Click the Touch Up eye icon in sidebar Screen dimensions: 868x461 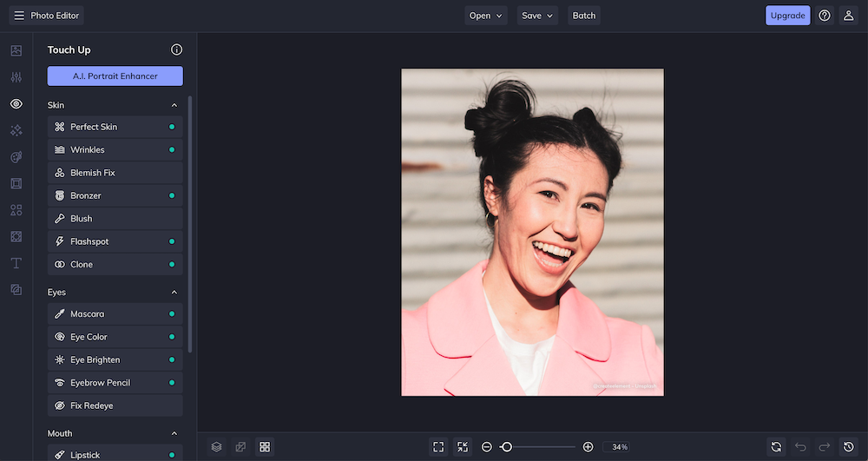coord(16,104)
